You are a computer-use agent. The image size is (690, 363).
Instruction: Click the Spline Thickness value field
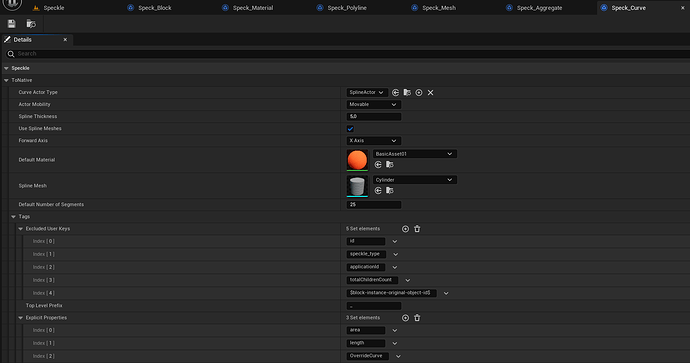(x=374, y=117)
